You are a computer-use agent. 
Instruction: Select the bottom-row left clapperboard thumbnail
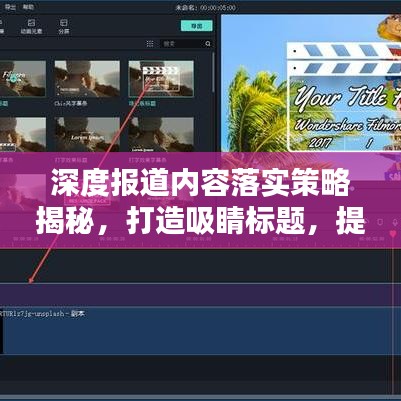pos(22,135)
